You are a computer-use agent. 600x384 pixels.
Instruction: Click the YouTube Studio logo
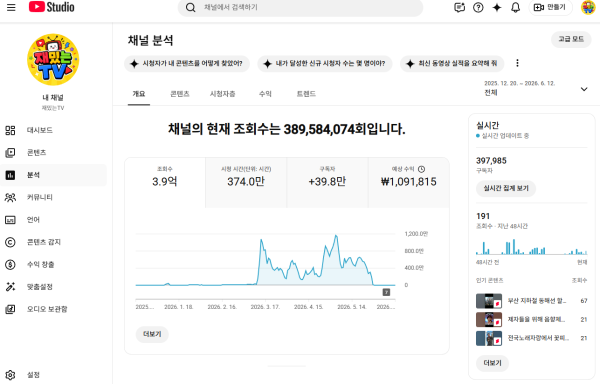pyautogui.click(x=52, y=7)
